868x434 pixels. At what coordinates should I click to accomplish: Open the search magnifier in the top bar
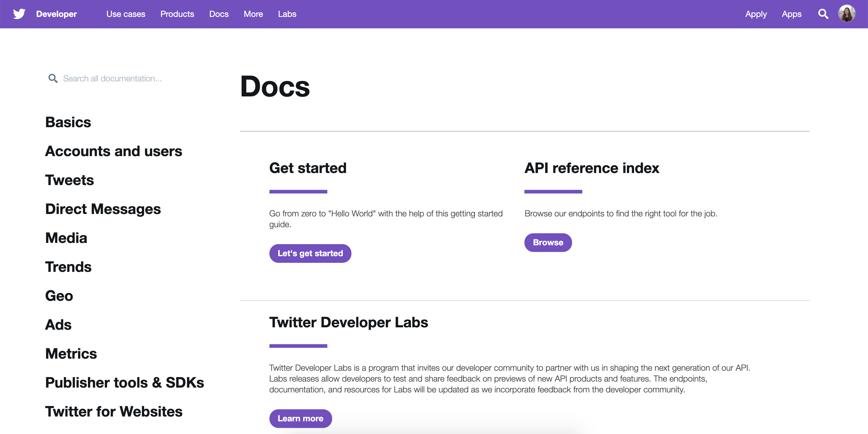click(823, 14)
